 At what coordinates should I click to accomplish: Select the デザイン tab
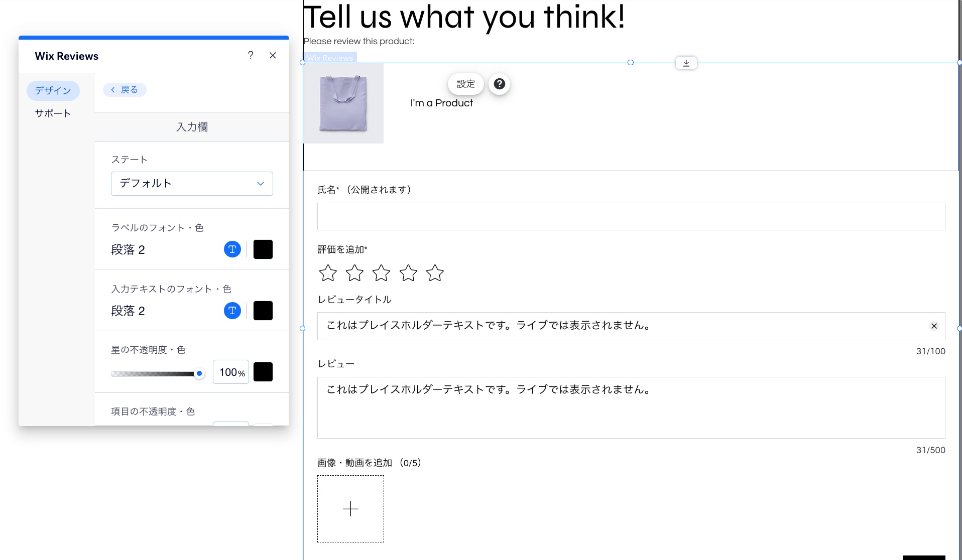tap(52, 91)
